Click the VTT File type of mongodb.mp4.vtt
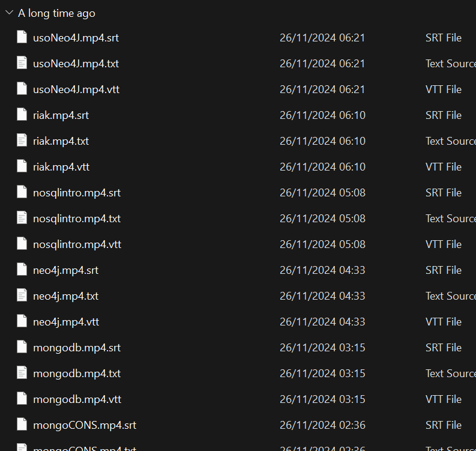Viewport: 476px width, 451px height. coord(443,399)
